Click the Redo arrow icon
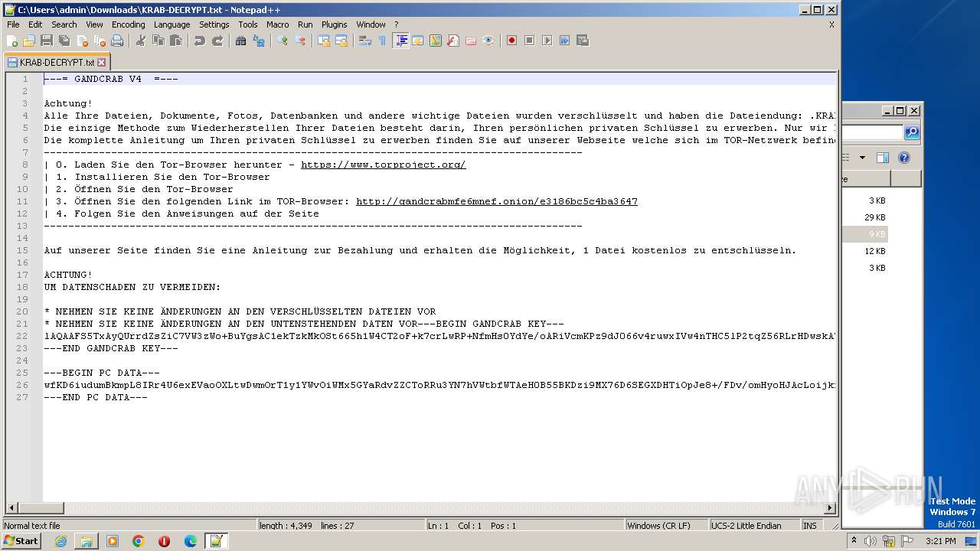 pyautogui.click(x=217, y=41)
